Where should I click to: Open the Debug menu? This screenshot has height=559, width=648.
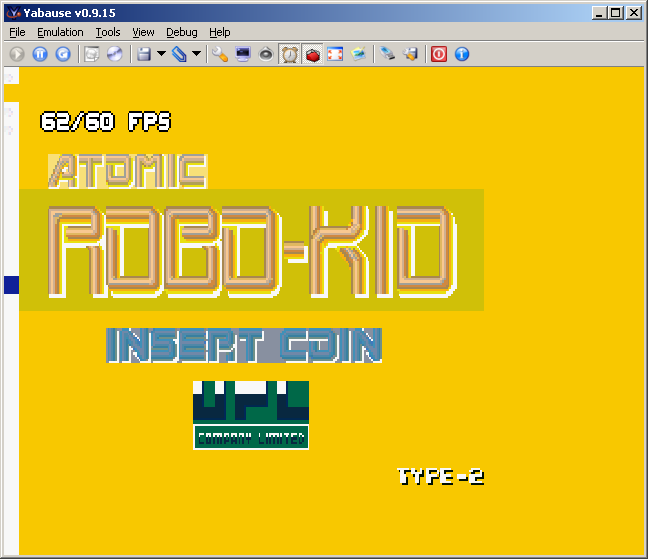point(182,32)
